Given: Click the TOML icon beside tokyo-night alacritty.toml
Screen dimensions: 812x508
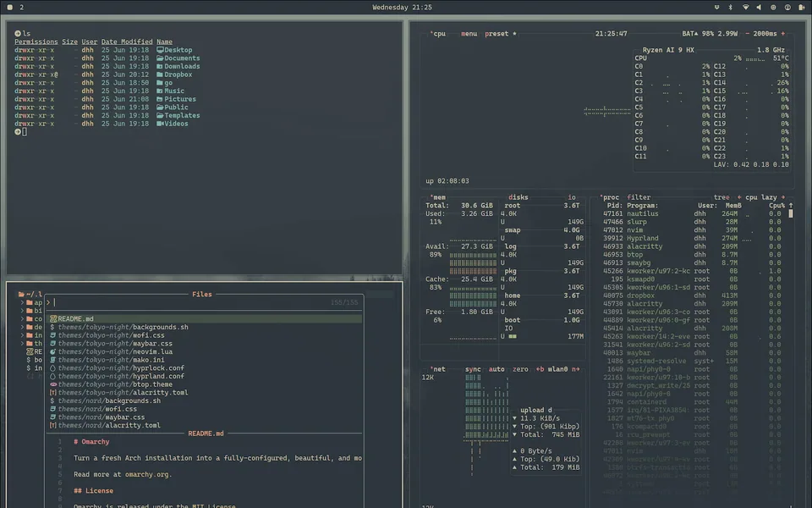Looking at the screenshot, I should (52, 392).
